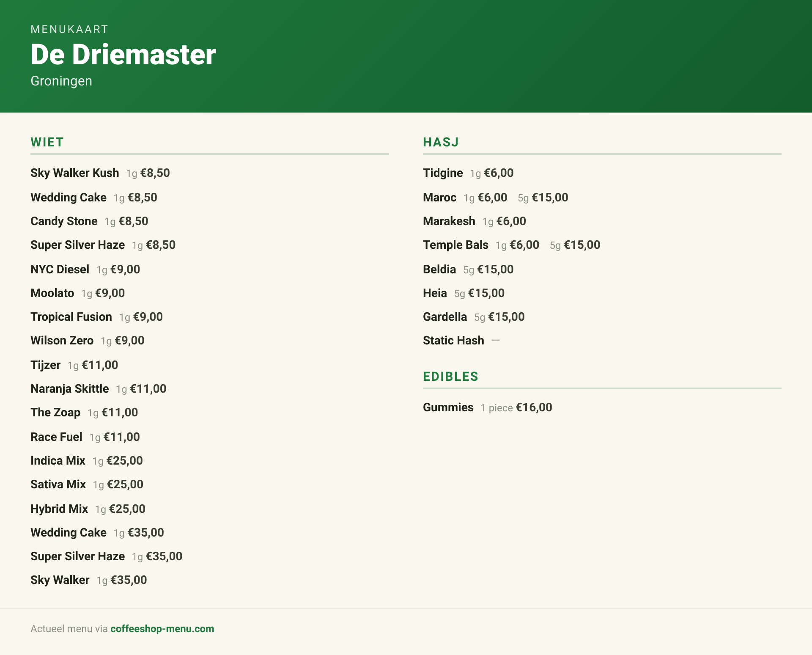Click the Naranja Skittle item
Screen dimensions: 812x655
click(x=69, y=389)
